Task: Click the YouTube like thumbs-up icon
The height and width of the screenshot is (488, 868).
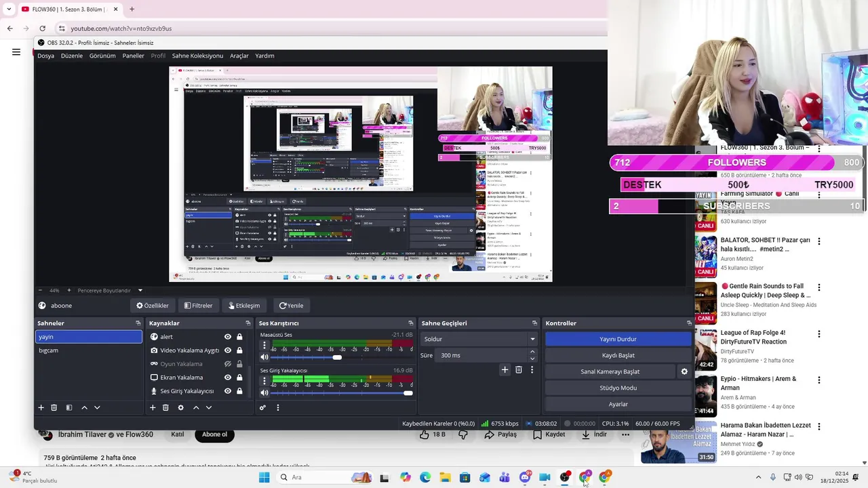Action: tap(425, 434)
